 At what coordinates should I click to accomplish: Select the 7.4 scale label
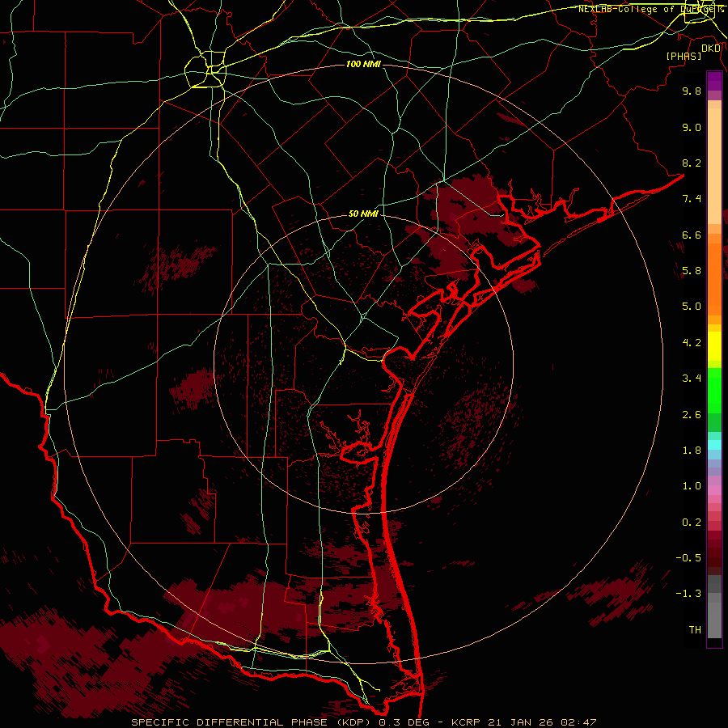692,199
